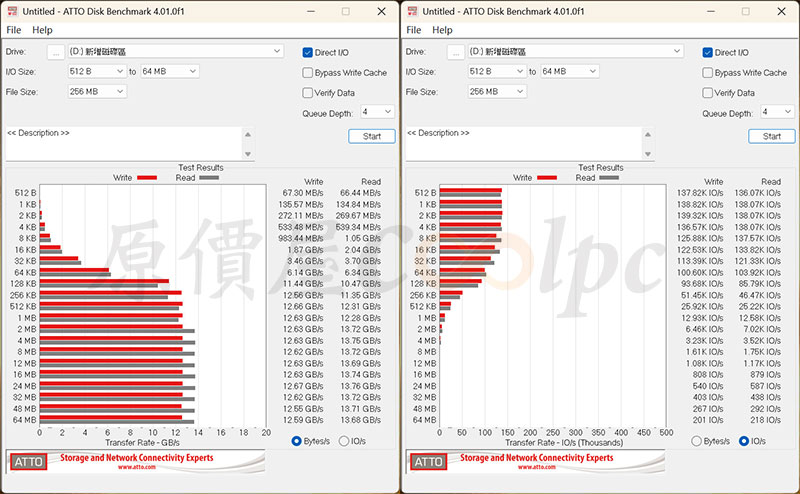
Task: Click drive browse '...' button in left window
Action: (56, 52)
